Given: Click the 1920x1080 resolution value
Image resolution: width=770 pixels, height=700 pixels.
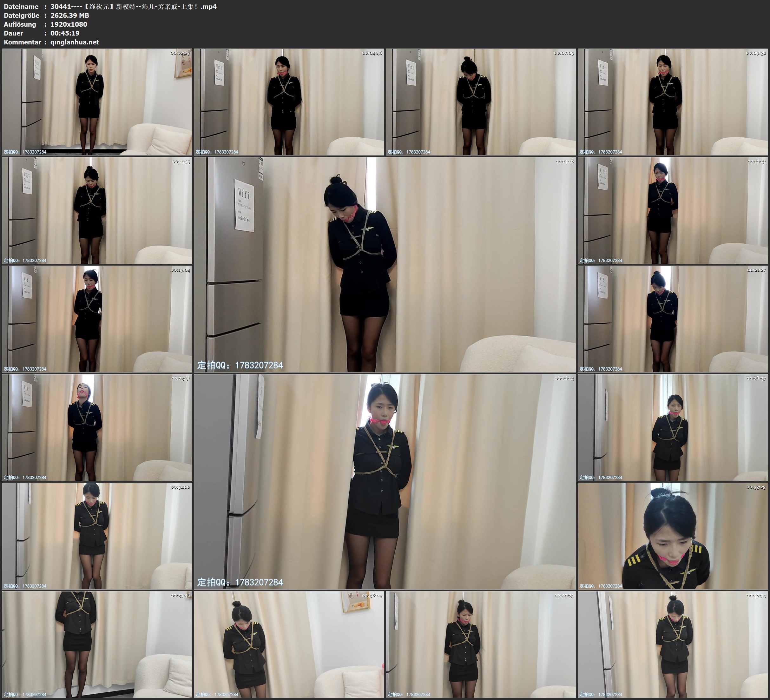Looking at the screenshot, I should coord(69,24).
